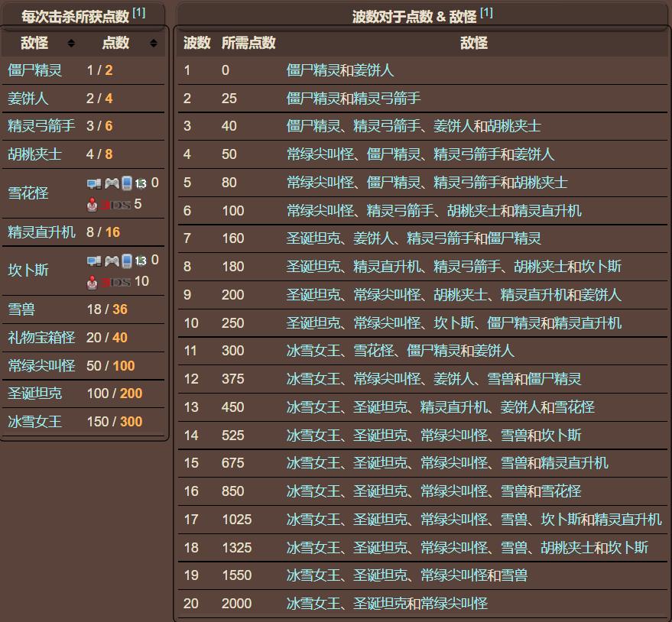Click the 1.3 version icon next to 雪花怪
The height and width of the screenshot is (622, 672).
pyautogui.click(x=141, y=183)
